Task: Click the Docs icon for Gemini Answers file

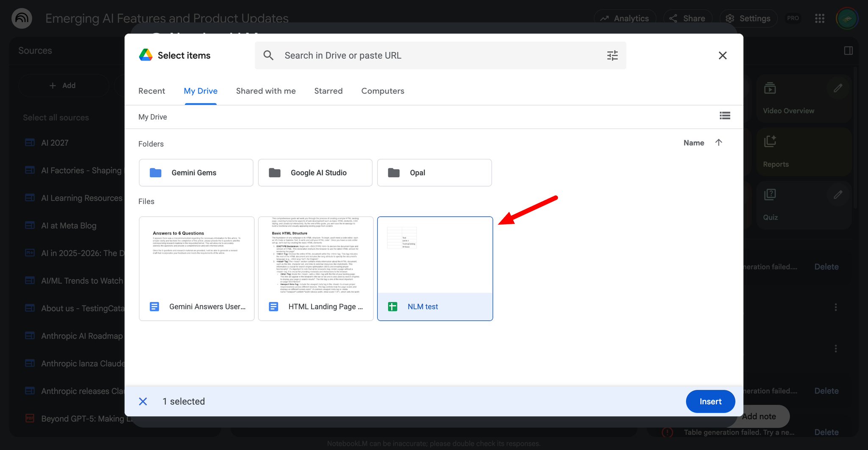Action: point(155,306)
